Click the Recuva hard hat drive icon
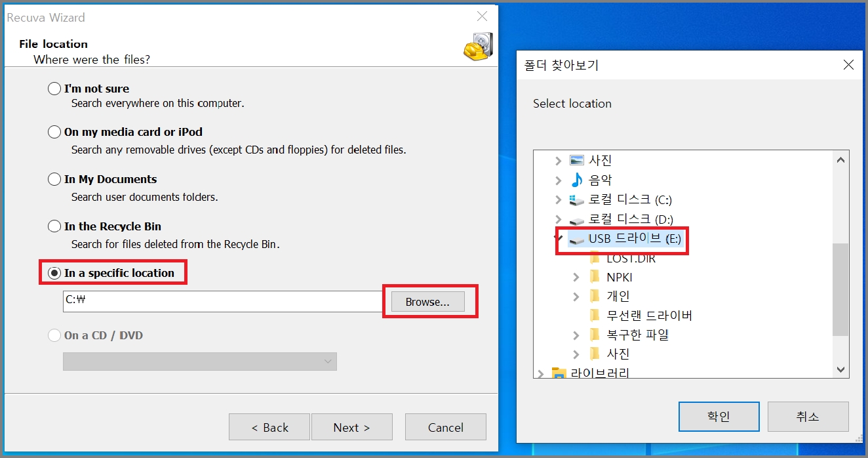The image size is (868, 458). tap(478, 47)
